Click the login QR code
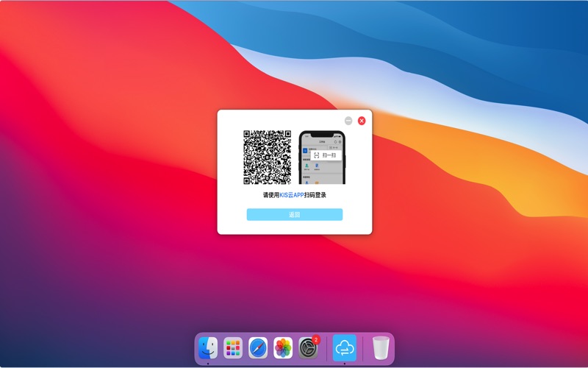The height and width of the screenshot is (368, 588). (267, 158)
